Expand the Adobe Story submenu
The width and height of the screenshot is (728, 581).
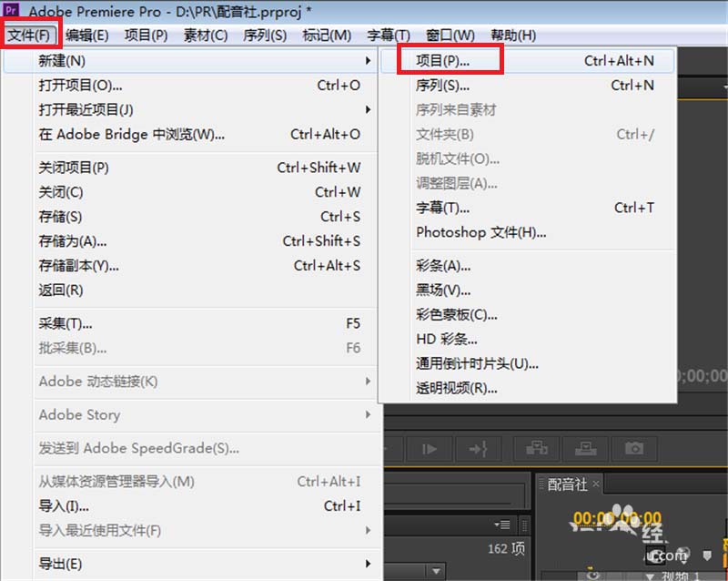[x=190, y=414]
